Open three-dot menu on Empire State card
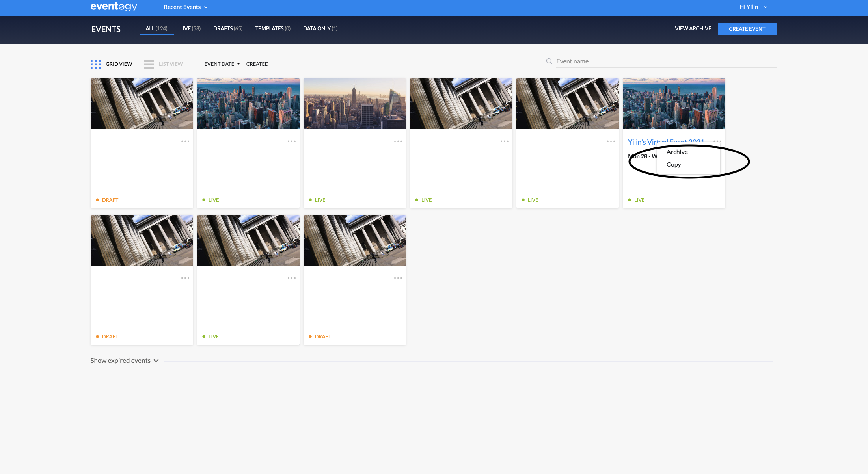 (398, 141)
